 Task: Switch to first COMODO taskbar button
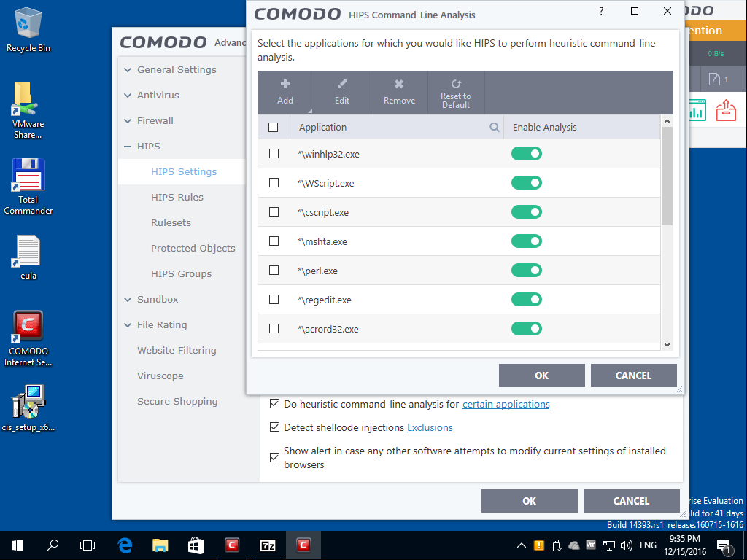tap(232, 545)
